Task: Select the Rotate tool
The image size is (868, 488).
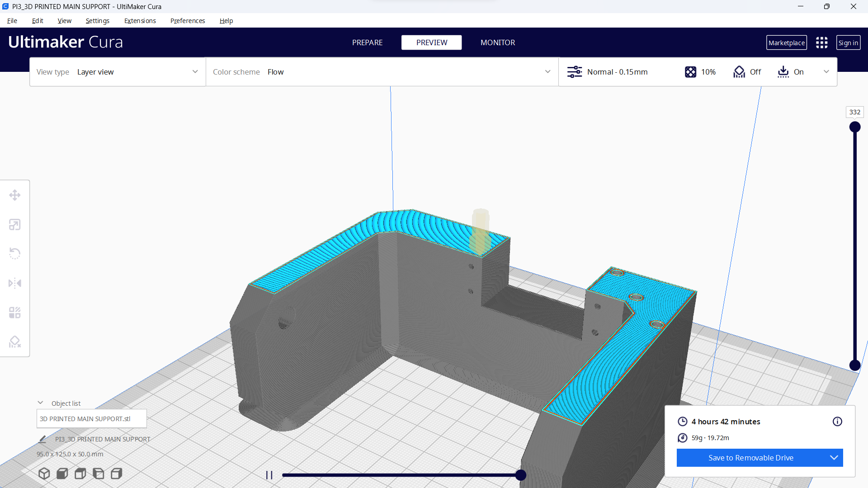Action: 14,253
